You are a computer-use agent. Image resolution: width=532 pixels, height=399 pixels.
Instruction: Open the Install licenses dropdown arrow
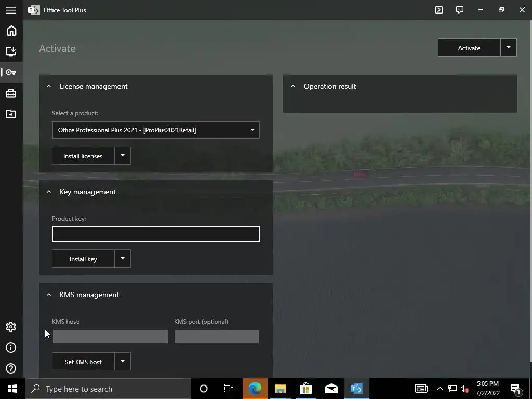pos(123,156)
